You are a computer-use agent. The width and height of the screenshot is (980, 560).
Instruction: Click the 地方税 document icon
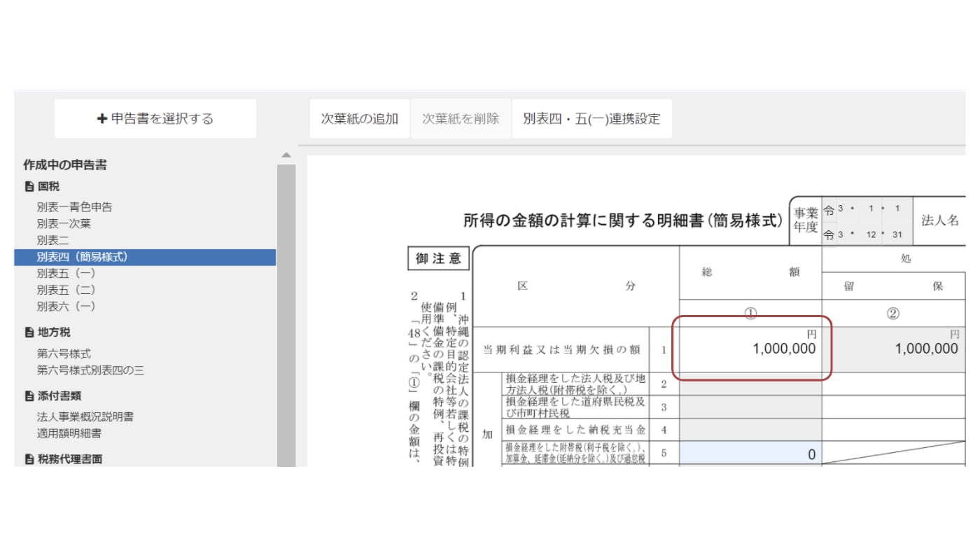(x=29, y=332)
